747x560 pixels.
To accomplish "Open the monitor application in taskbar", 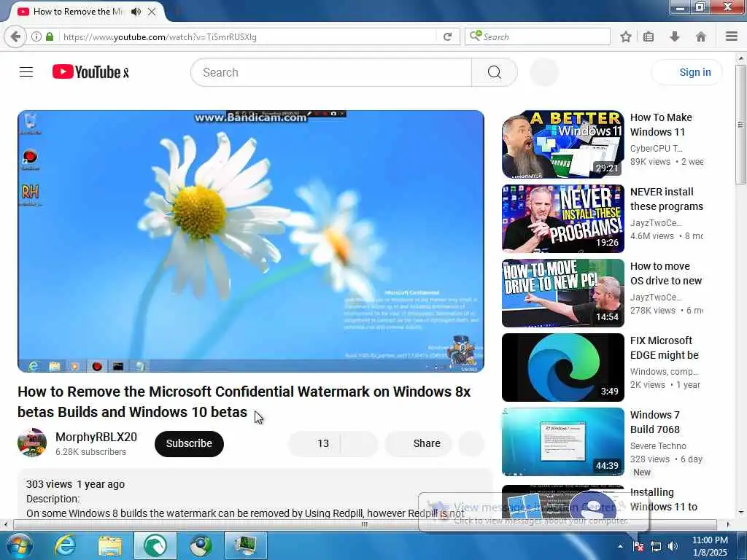I will (x=246, y=545).
